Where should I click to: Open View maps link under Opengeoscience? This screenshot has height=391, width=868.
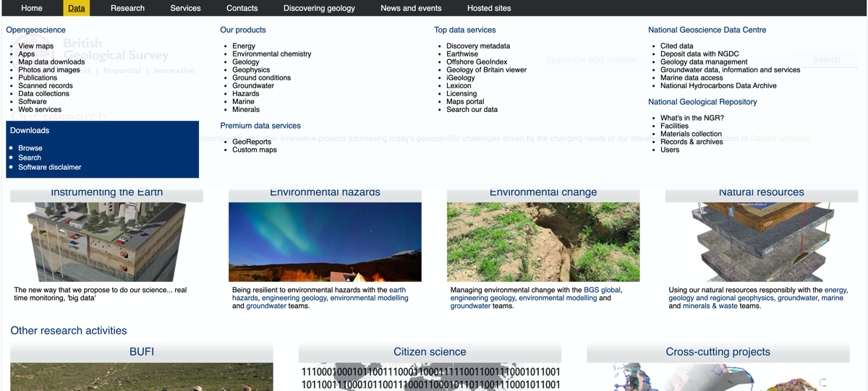[35, 46]
